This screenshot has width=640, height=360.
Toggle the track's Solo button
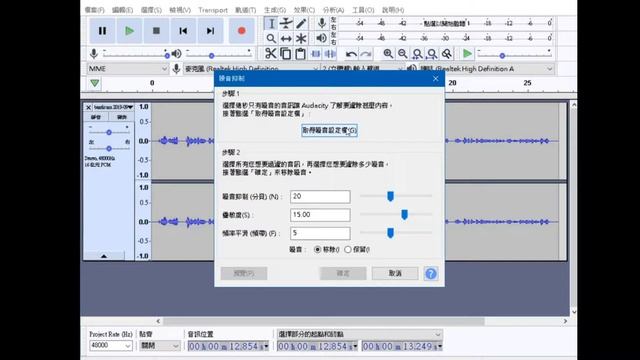(122, 117)
